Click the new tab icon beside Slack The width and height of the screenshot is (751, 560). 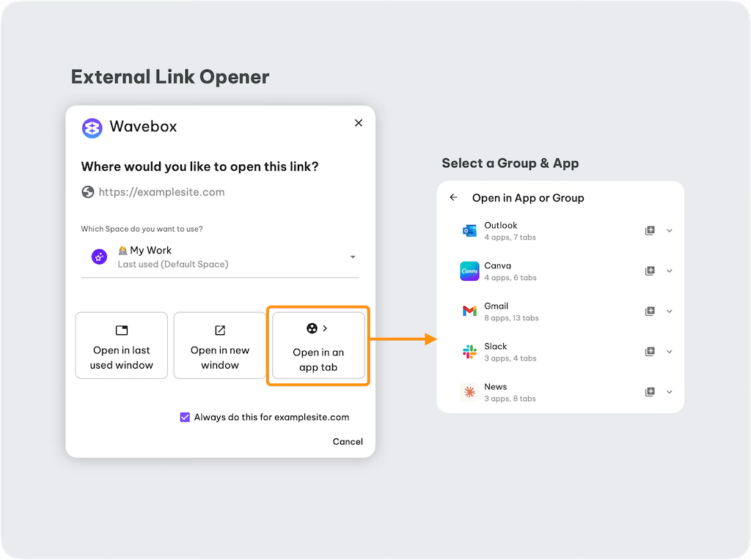coord(650,352)
